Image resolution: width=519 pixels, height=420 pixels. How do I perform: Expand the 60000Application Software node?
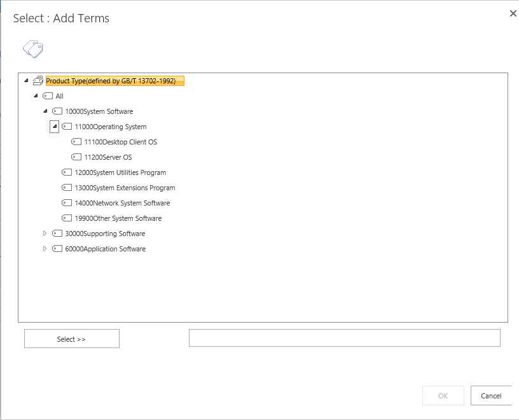point(45,249)
